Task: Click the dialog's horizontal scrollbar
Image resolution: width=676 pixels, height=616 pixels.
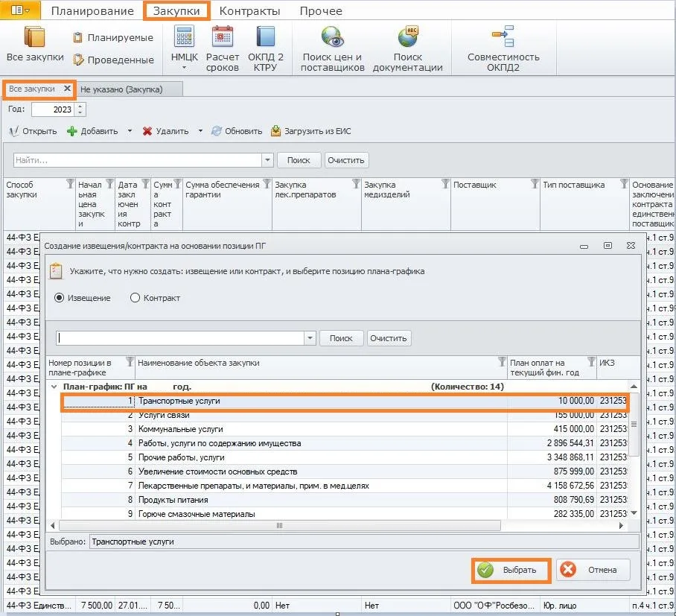Action: click(279, 525)
